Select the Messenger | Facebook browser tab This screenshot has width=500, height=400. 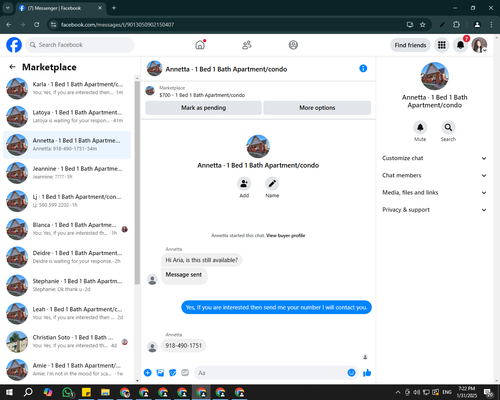click(x=61, y=8)
